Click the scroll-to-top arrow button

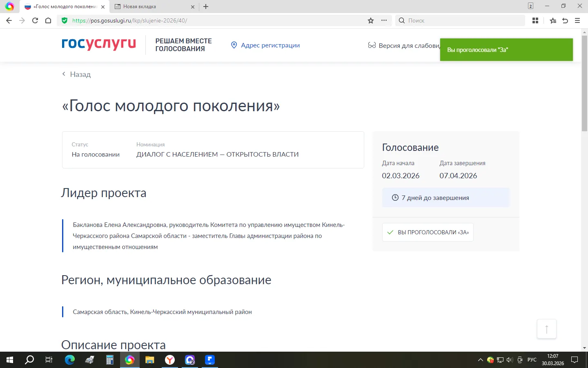tap(547, 329)
